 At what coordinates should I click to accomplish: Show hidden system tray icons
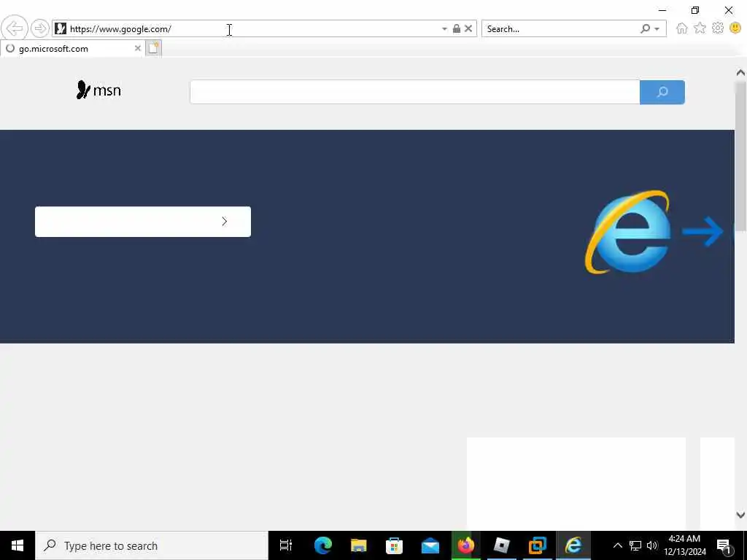point(617,545)
